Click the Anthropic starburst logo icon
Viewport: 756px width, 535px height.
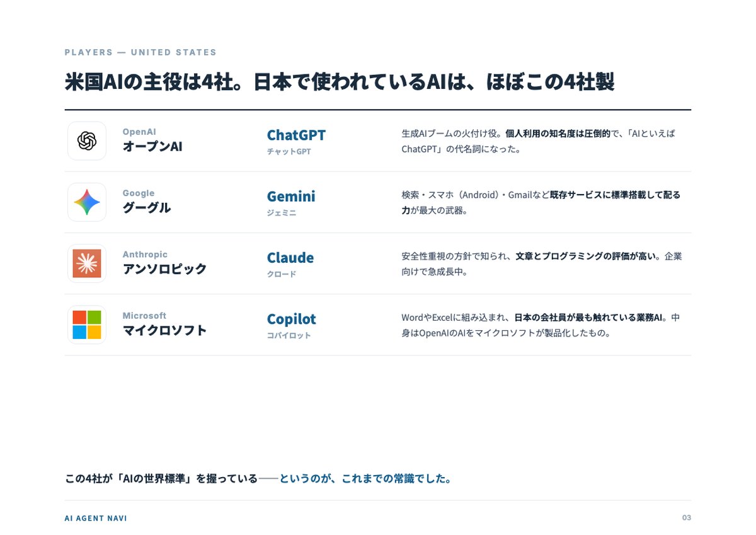point(87,263)
